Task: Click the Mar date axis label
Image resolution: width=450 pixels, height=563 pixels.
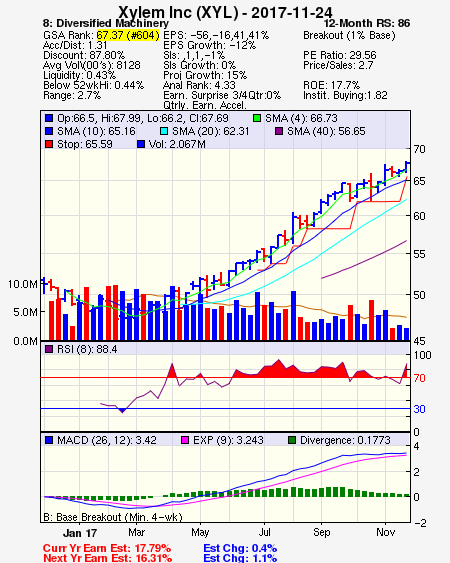Action: point(136,532)
